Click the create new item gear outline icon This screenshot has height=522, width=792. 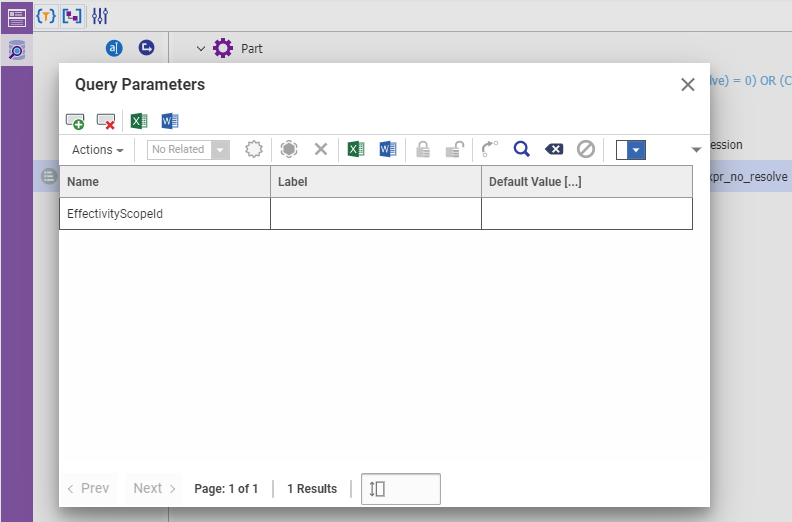point(254,149)
